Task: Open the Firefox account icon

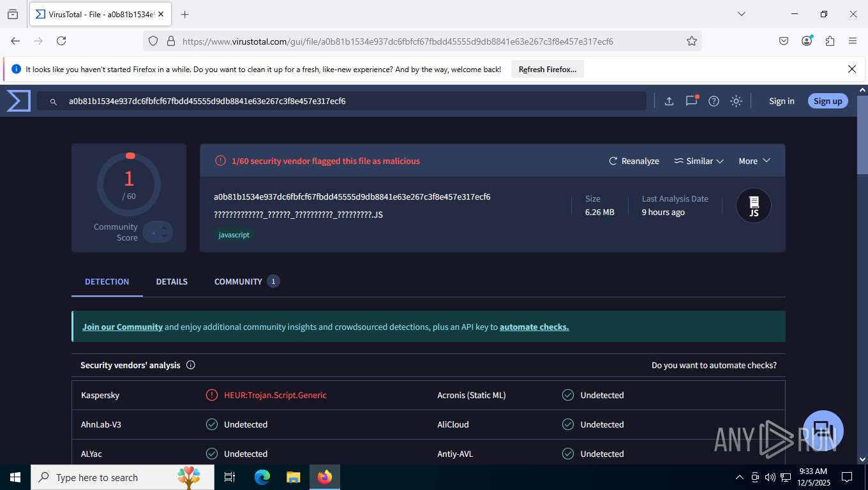Action: pos(807,41)
